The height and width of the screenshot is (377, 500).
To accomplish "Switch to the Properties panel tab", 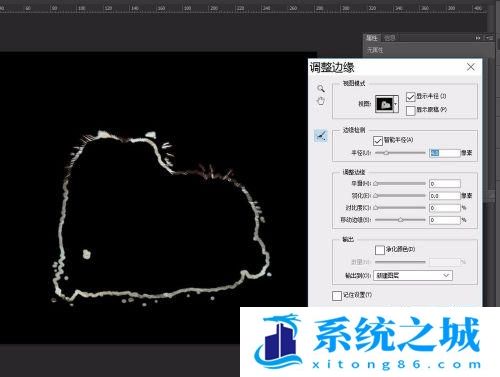I will click(372, 38).
